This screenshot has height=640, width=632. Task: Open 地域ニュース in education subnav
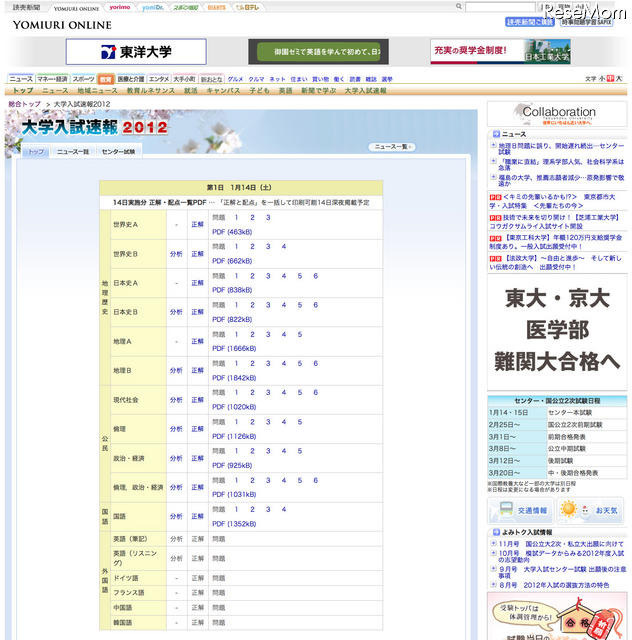[x=98, y=91]
